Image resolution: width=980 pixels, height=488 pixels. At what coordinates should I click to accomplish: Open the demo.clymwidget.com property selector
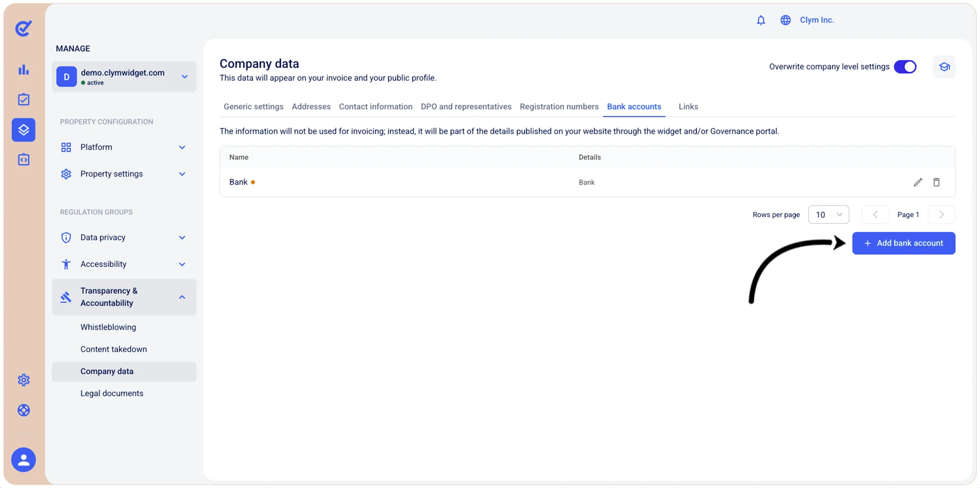124,77
